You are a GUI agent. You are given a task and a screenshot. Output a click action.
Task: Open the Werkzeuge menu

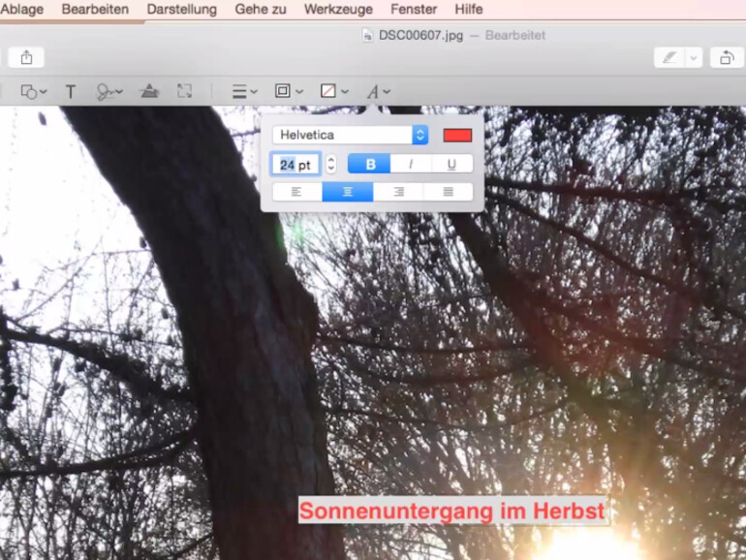point(338,9)
